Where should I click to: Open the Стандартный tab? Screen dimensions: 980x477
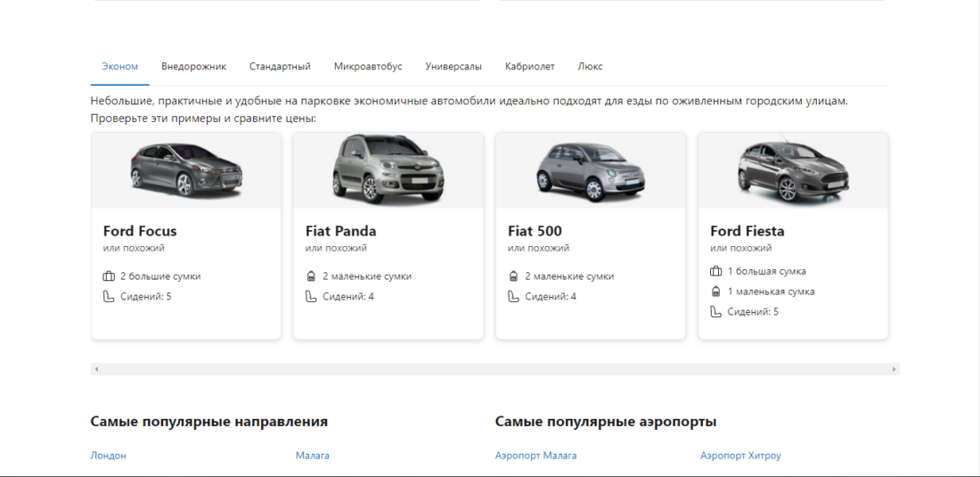280,66
